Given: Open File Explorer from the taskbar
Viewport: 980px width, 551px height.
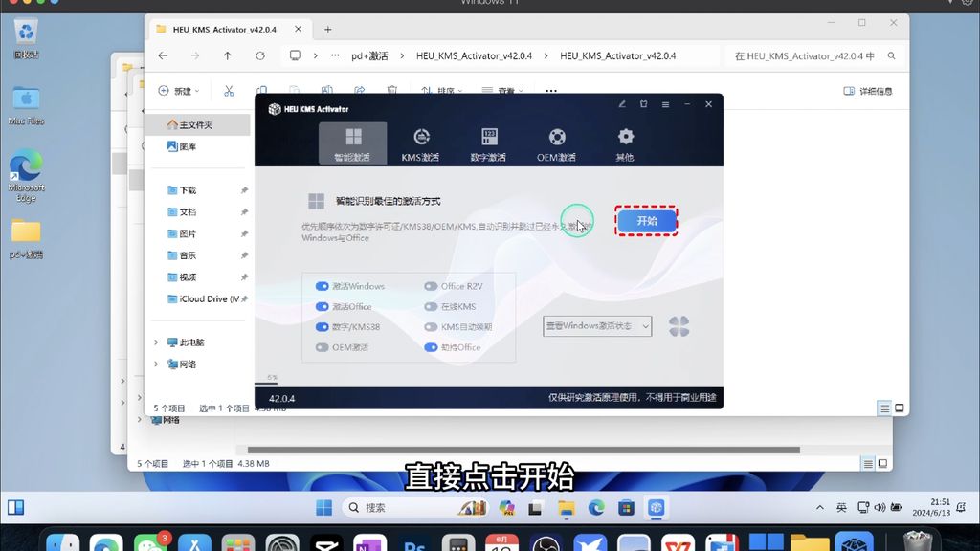Looking at the screenshot, I should pos(567,508).
